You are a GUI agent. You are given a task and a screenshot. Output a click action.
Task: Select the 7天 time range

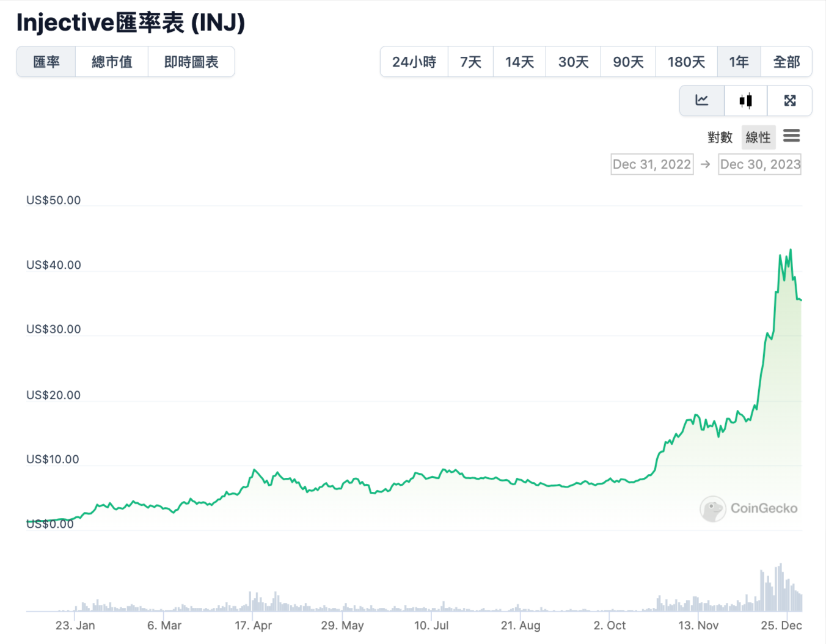(470, 61)
